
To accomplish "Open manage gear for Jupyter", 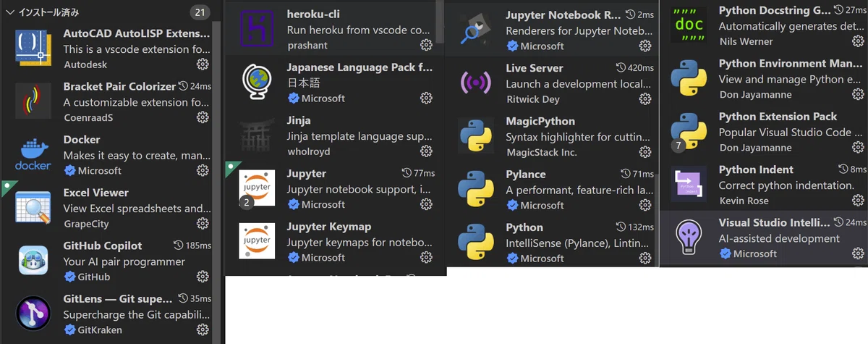I will click(426, 204).
